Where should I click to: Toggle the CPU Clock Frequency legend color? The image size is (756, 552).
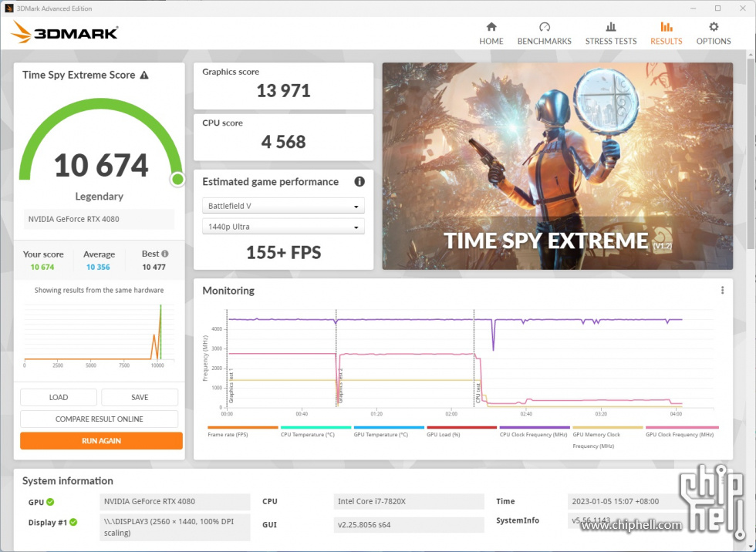535,427
